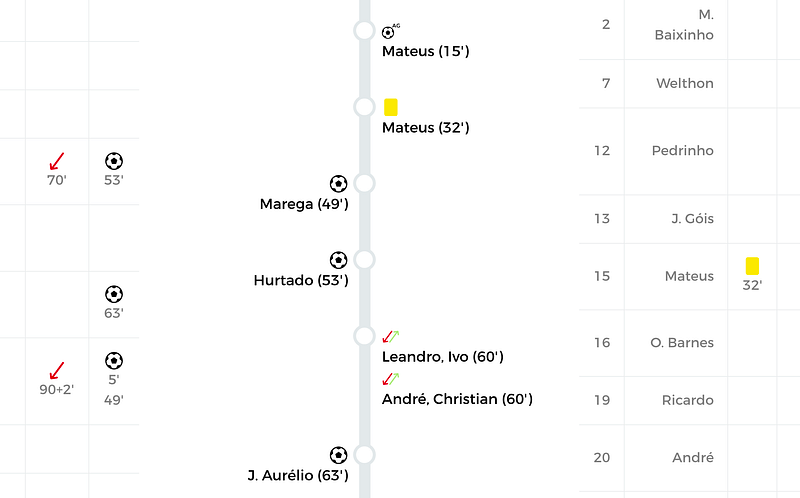Click the red substitution-out arrow at 90+2'
Viewport: 800px width, 498px height.
57,371
